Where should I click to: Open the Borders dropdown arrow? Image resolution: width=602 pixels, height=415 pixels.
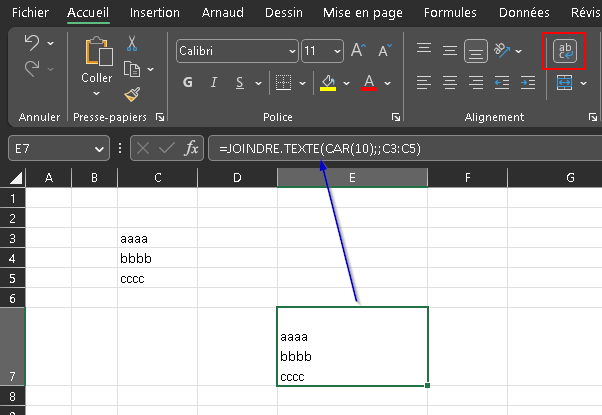[x=303, y=83]
